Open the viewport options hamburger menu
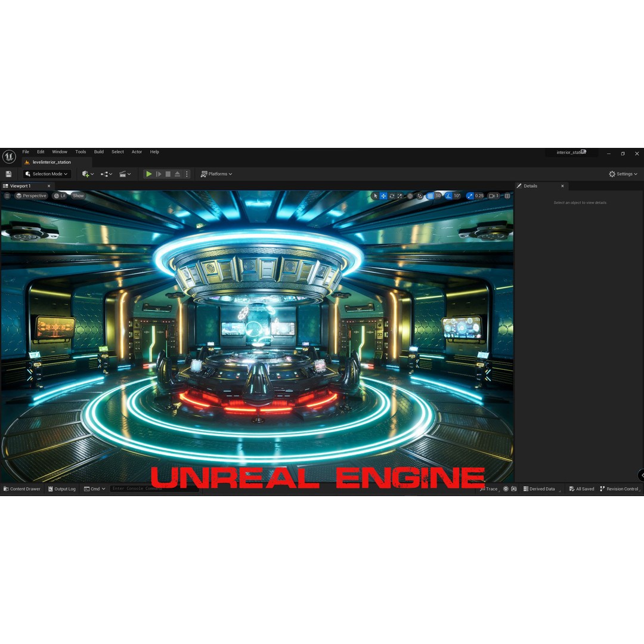Screen dimensions: 644x644 (x=7, y=196)
